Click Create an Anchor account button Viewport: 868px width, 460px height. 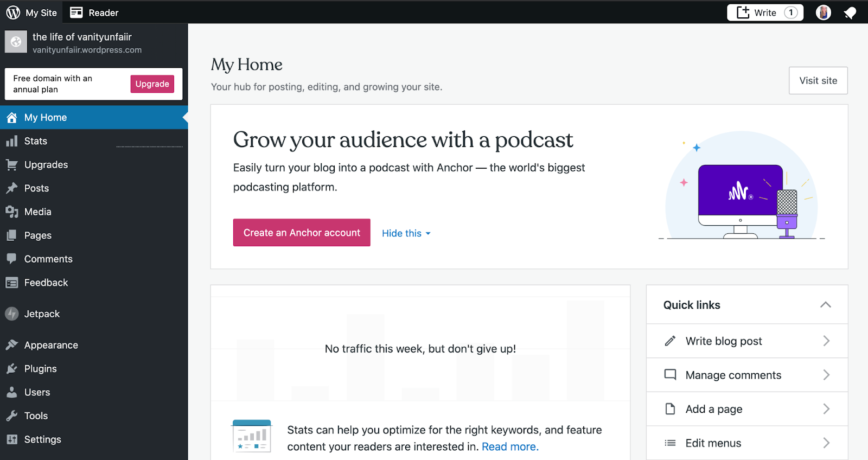(302, 233)
